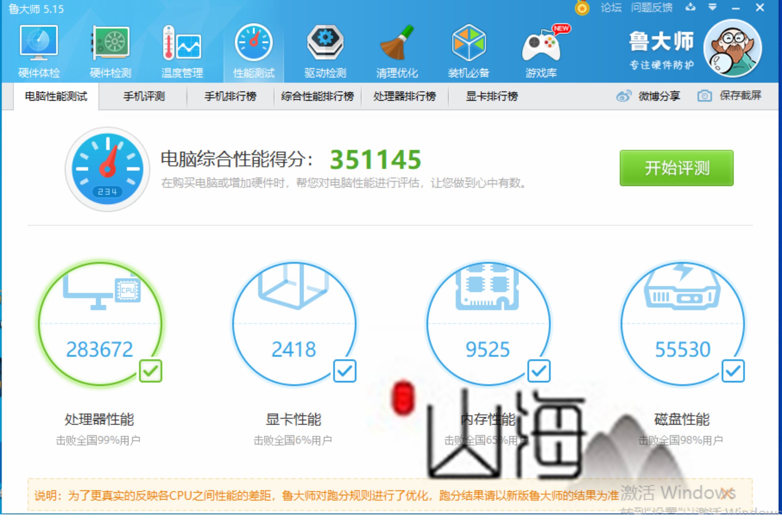Click the camera screenshot icon

click(x=704, y=96)
